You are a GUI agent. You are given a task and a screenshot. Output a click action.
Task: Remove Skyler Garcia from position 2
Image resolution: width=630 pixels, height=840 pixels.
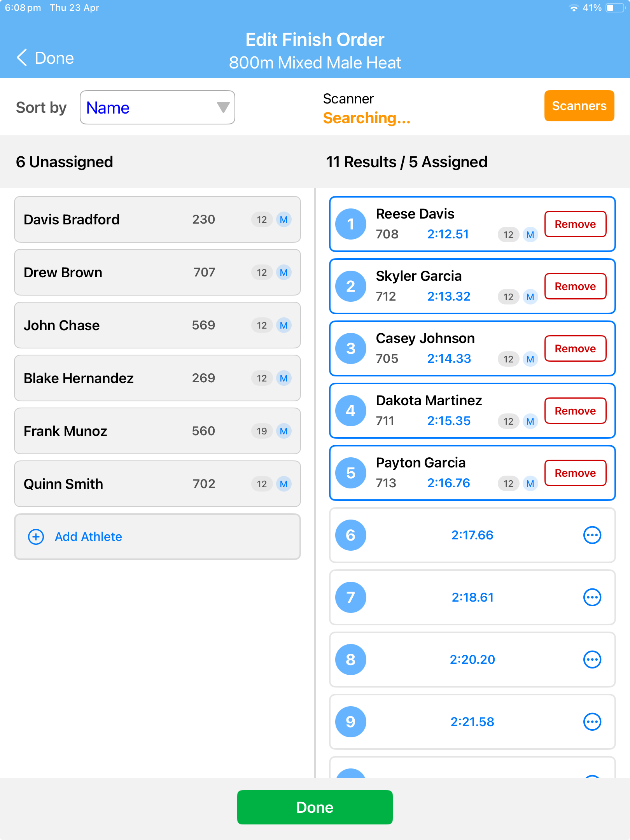pyautogui.click(x=575, y=286)
